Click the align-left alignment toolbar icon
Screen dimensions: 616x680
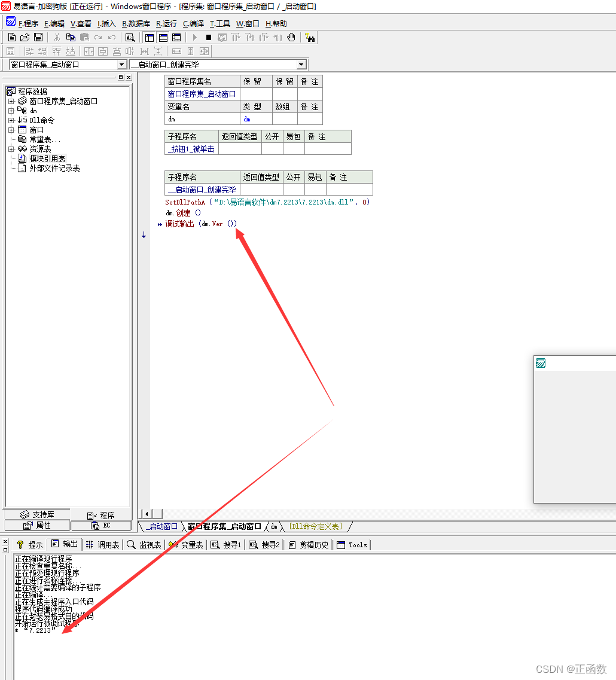[29, 51]
